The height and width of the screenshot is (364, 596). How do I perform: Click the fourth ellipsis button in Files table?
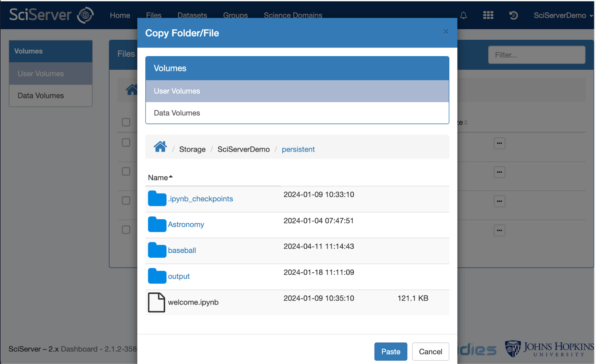[500, 230]
